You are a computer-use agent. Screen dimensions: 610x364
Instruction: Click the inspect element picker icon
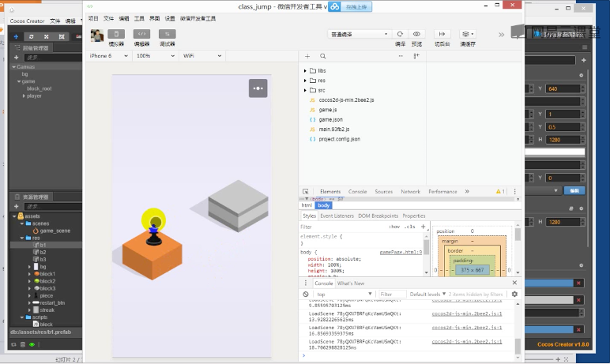(x=305, y=191)
